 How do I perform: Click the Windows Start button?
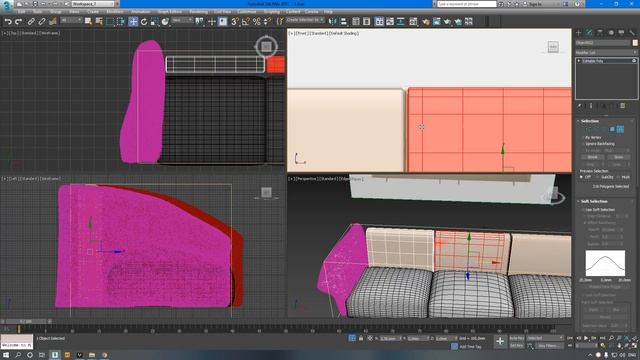pos(6,355)
